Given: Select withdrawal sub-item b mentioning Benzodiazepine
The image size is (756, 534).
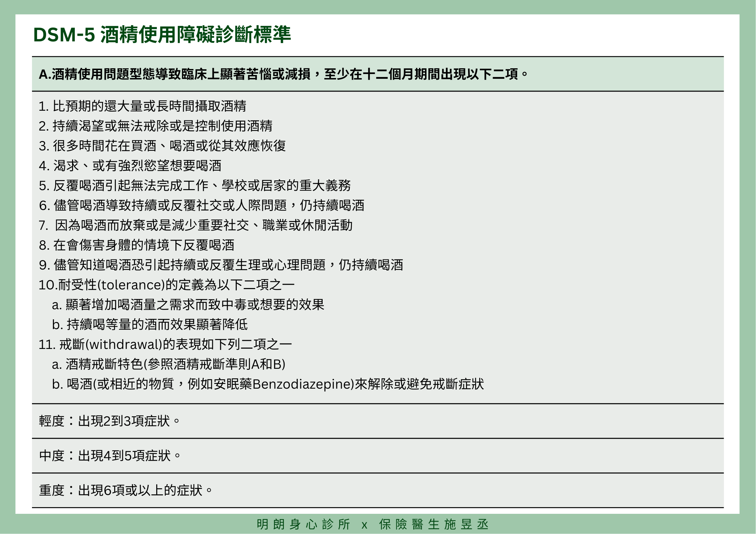Looking at the screenshot, I should pos(268,384).
